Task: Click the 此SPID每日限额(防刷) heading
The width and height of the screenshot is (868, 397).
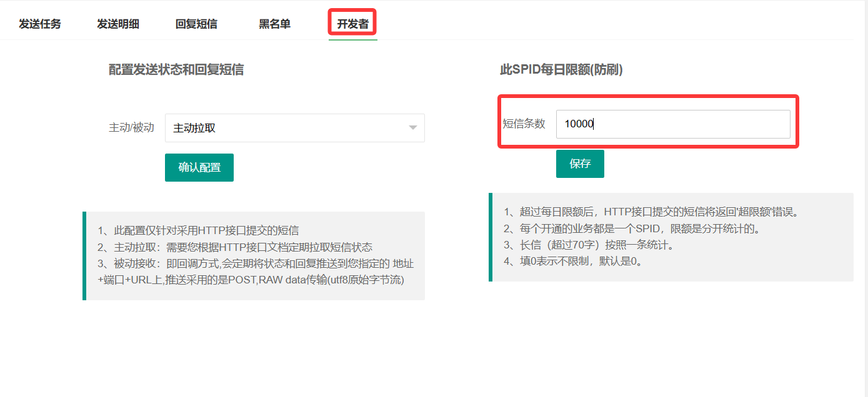Action: pyautogui.click(x=561, y=70)
